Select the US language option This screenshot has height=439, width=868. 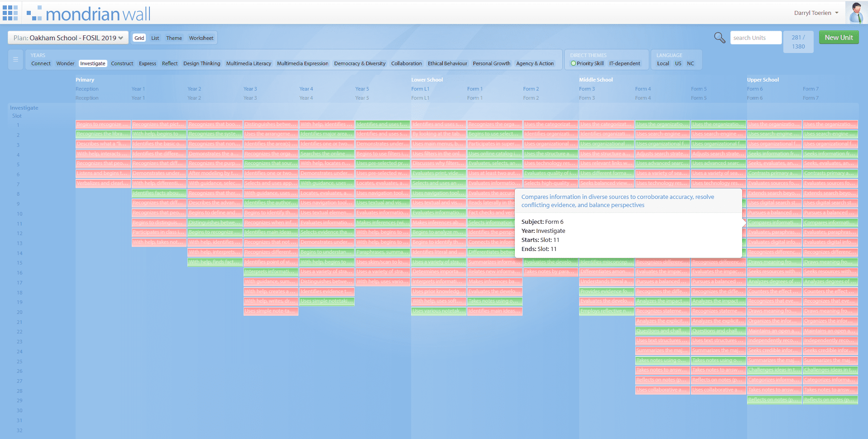tap(678, 63)
